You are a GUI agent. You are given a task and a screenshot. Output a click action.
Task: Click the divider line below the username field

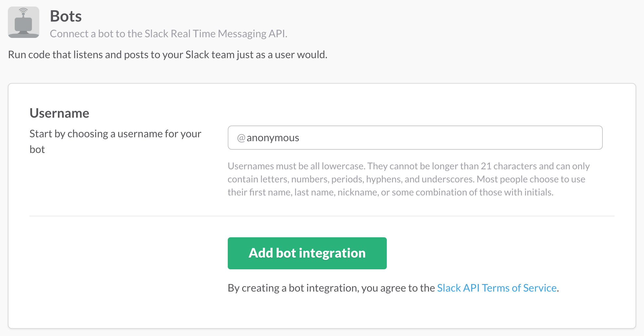(x=322, y=216)
